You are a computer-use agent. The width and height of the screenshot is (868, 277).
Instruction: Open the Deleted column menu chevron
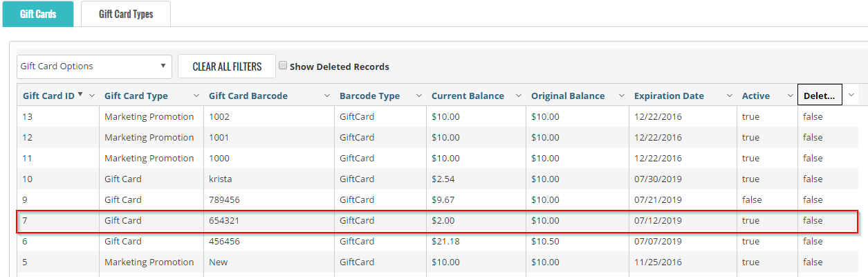pos(851,95)
